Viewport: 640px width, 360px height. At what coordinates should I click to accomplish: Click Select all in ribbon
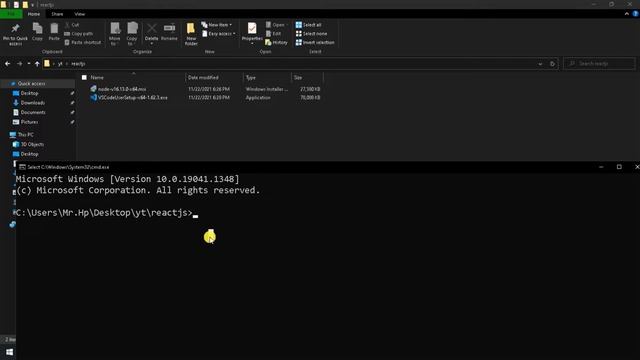(x=308, y=25)
